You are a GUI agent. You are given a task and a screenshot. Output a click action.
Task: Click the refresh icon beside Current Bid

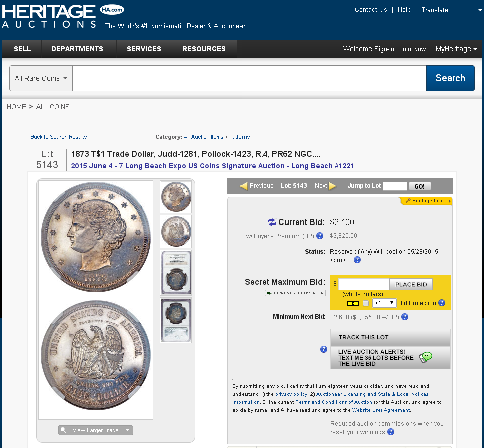point(272,222)
